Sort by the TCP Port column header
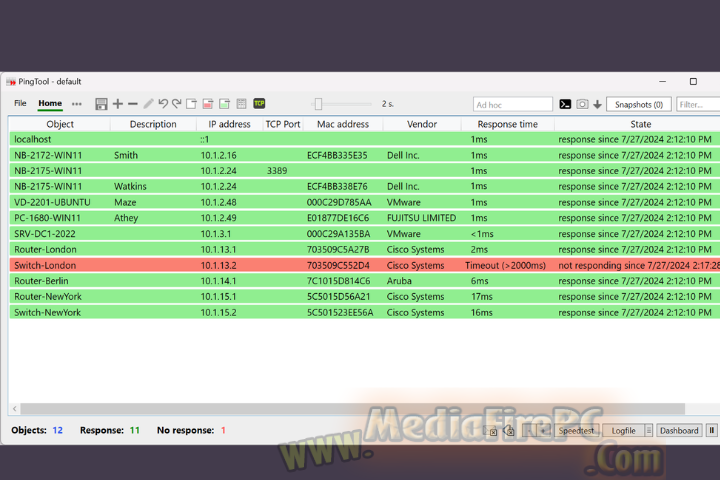Image resolution: width=720 pixels, height=480 pixels. point(282,124)
